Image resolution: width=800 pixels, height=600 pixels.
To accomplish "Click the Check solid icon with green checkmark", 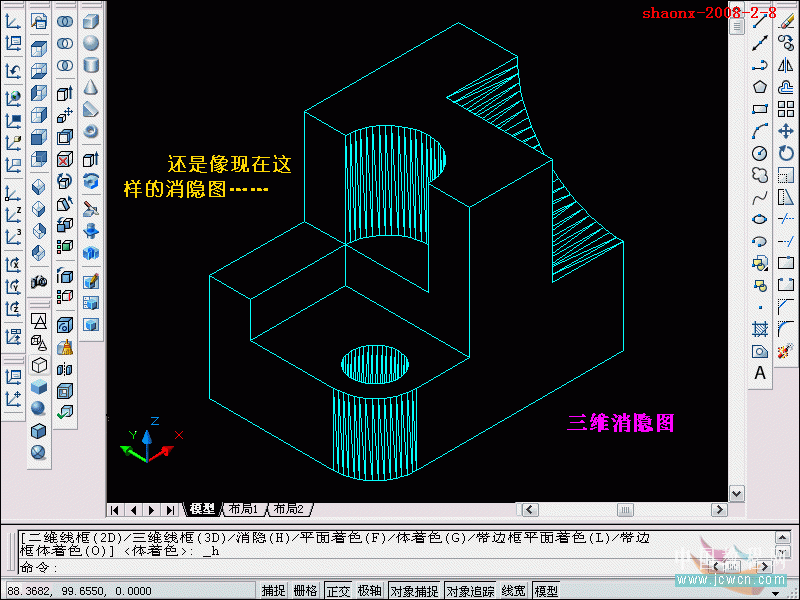I will click(x=65, y=412).
